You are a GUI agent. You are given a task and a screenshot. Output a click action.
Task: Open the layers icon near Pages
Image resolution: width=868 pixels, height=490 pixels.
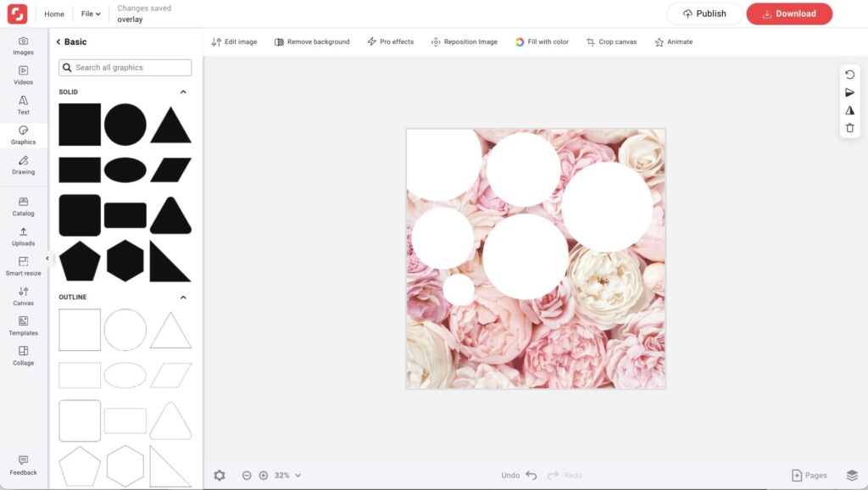click(851, 475)
